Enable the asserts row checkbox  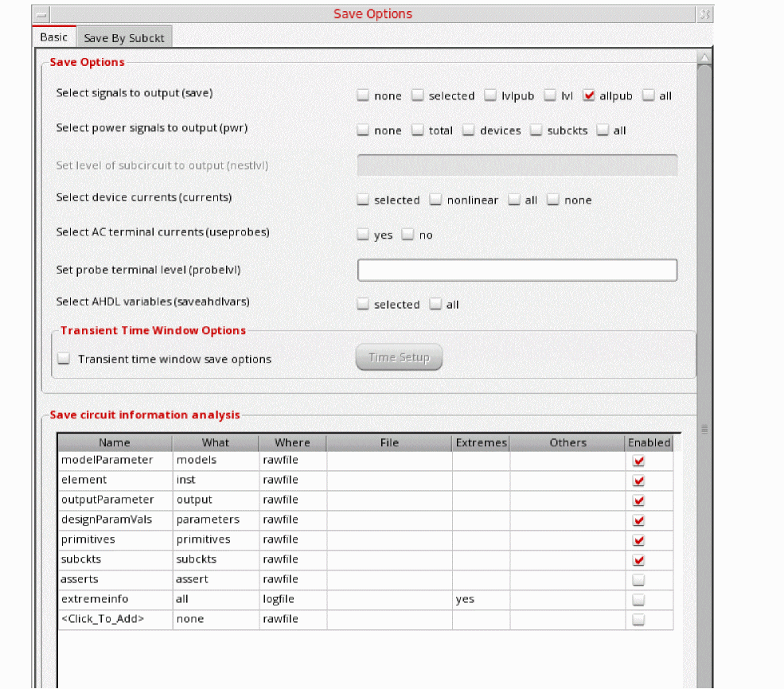(x=638, y=579)
